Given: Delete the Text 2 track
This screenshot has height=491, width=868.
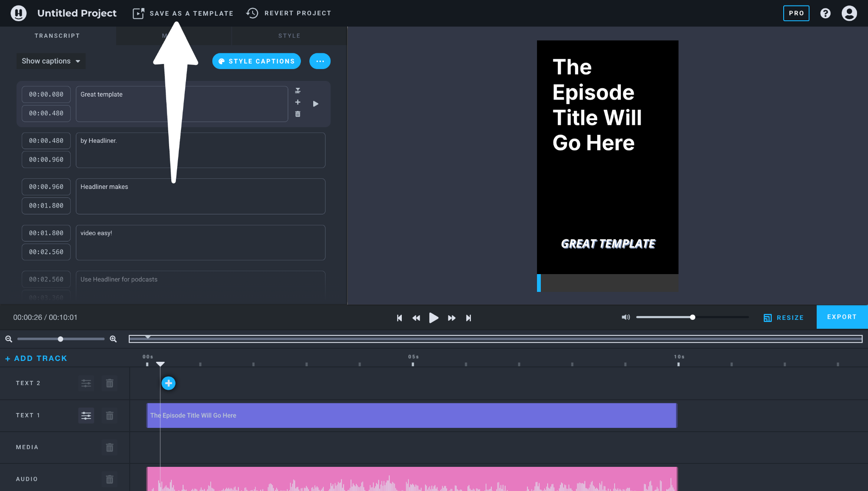Looking at the screenshot, I should [x=109, y=383].
